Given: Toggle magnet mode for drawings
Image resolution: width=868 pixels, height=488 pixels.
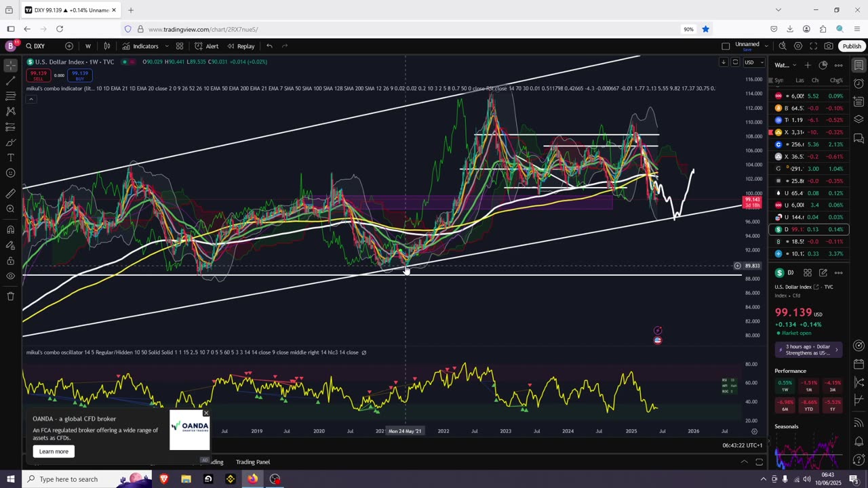Looking at the screenshot, I should click(x=10, y=229).
